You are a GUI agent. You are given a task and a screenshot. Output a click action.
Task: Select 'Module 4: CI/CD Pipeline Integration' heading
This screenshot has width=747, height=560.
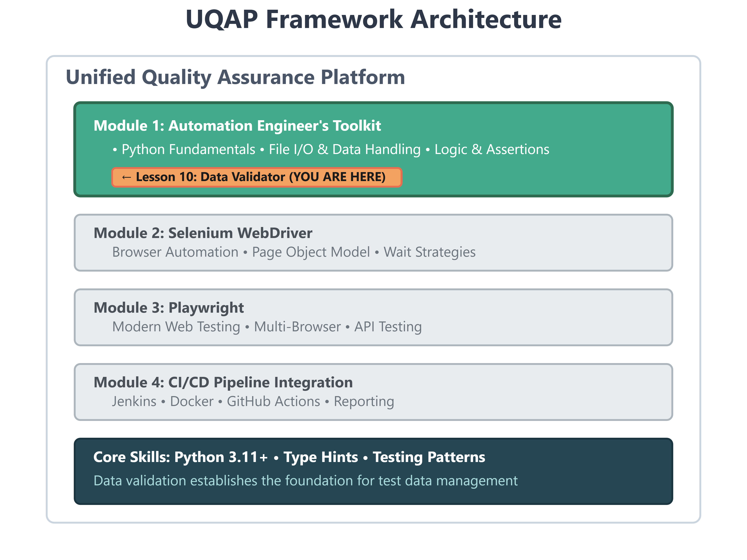223,382
